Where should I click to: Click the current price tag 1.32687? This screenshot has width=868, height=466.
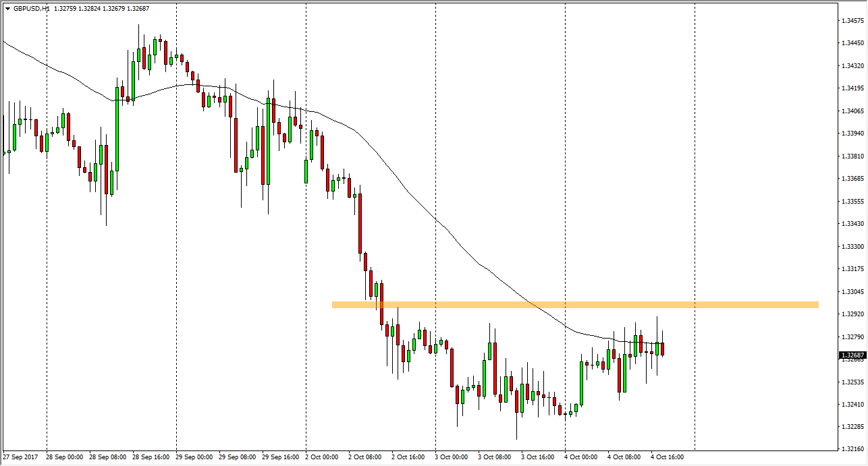pos(852,355)
